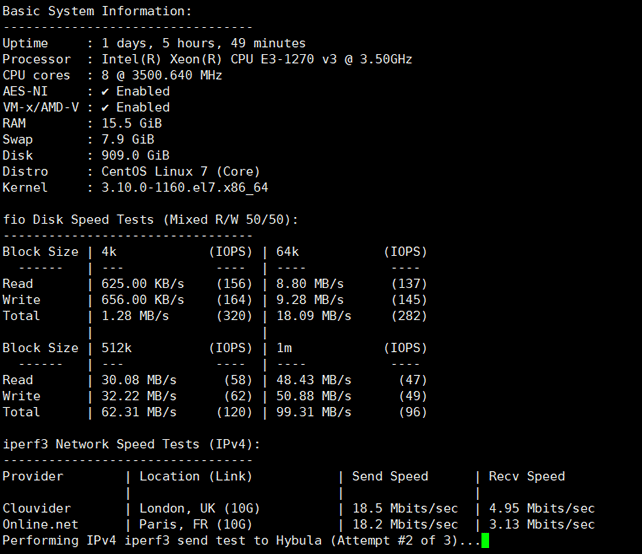Select Online.net send speed '18.2 Mbits/sec'
The image size is (642, 554).
pos(405,525)
